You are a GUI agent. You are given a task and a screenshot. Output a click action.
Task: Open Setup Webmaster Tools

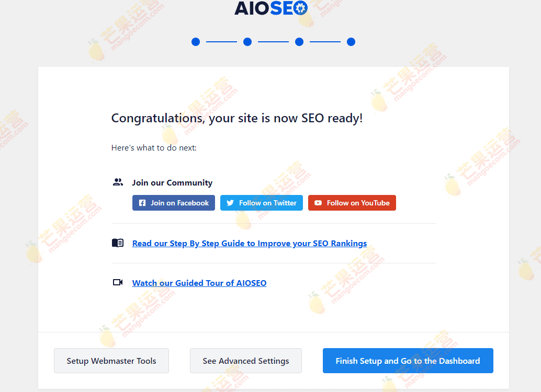[111, 361]
